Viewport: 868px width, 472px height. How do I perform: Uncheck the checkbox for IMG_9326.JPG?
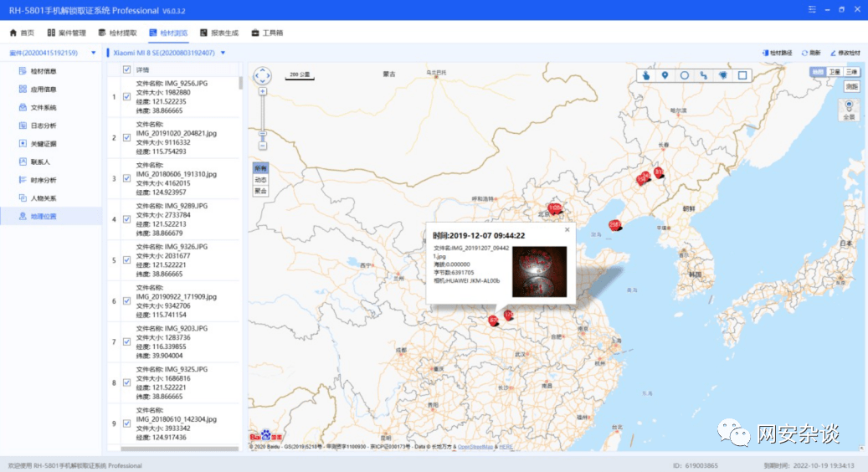click(x=126, y=260)
